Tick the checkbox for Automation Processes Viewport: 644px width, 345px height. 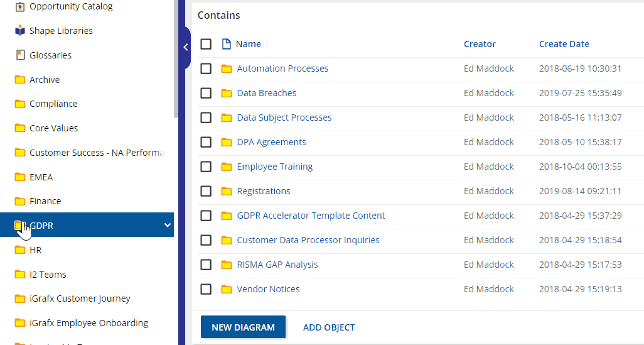click(x=206, y=68)
